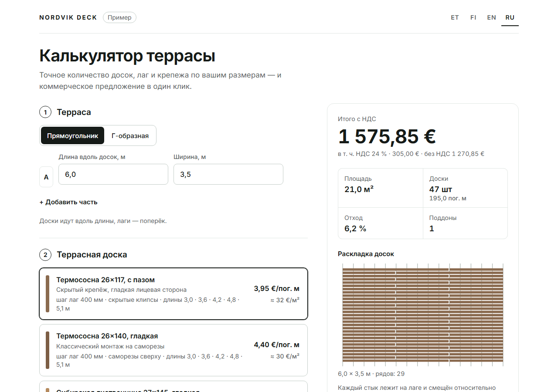558x392 pixels.
Task: Click the brown swatch of Термососна 26×140
Action: 48,350
